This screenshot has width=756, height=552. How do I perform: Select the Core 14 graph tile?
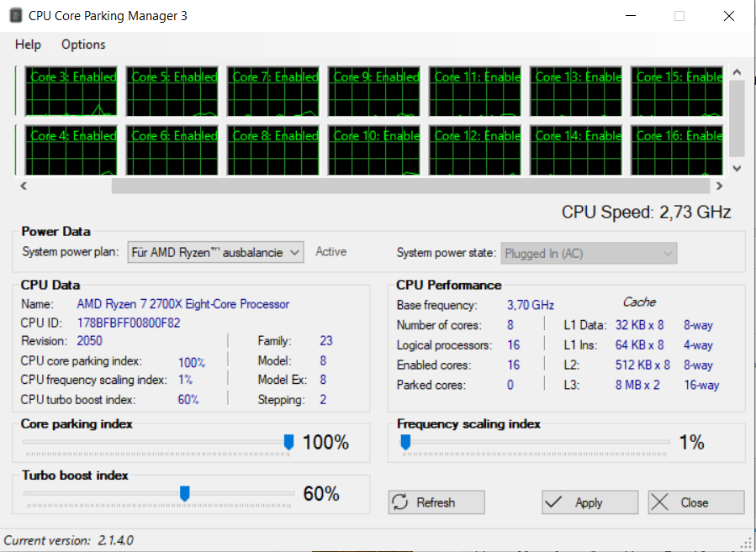point(576,150)
